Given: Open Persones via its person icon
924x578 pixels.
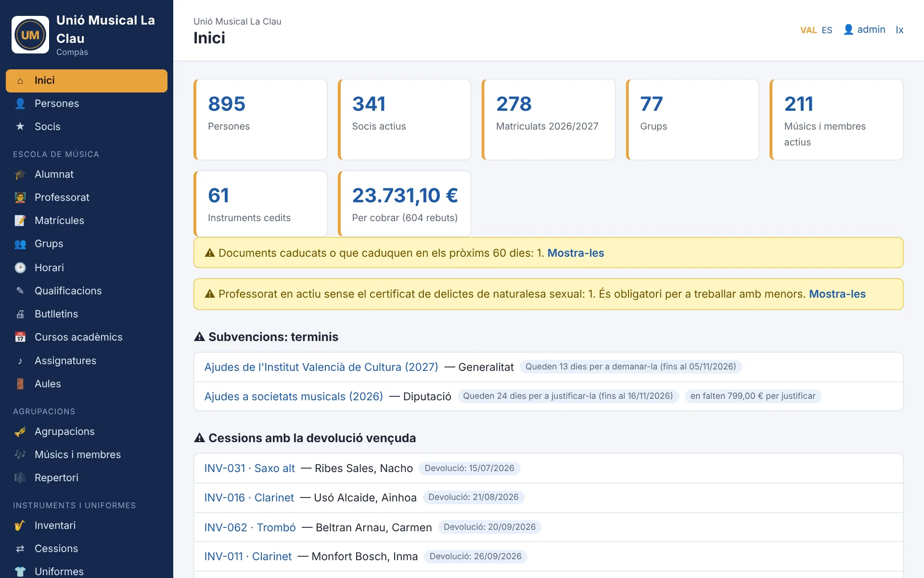Looking at the screenshot, I should pyautogui.click(x=20, y=104).
